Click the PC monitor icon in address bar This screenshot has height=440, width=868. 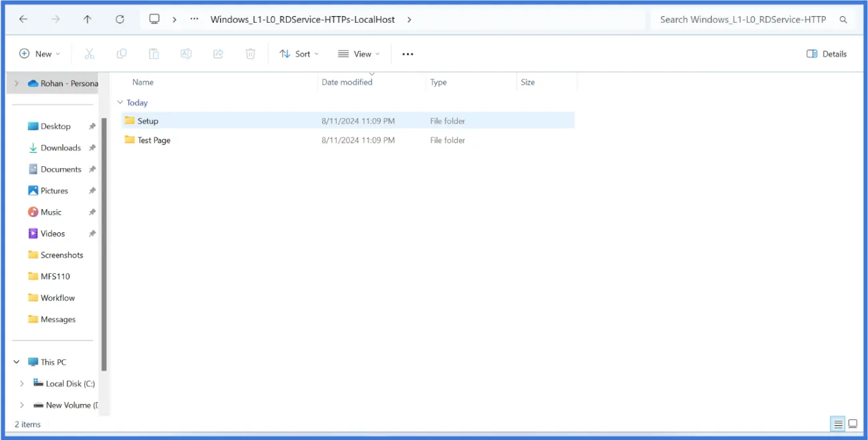(x=154, y=19)
